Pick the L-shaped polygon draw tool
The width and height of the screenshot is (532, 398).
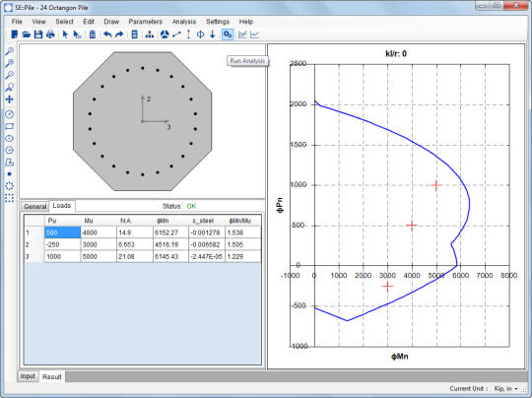9,163
